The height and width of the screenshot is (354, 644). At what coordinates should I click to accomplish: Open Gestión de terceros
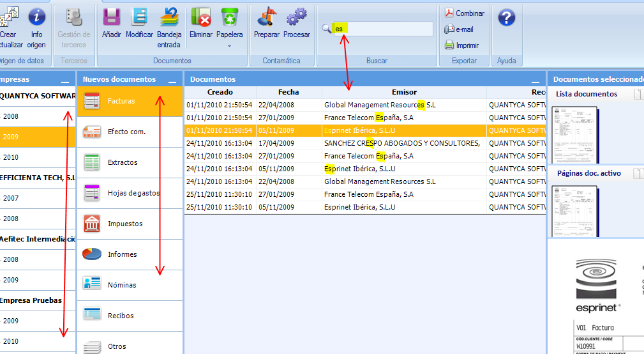point(74,28)
